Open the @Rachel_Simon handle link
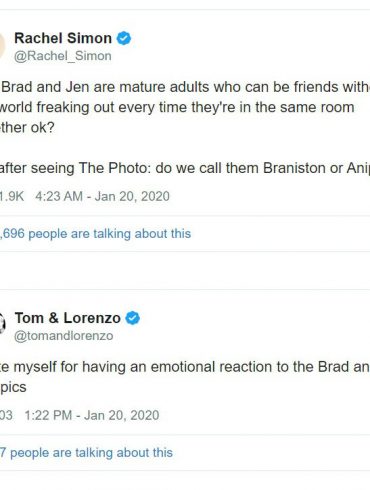The image size is (370, 490). pyautogui.click(x=63, y=56)
